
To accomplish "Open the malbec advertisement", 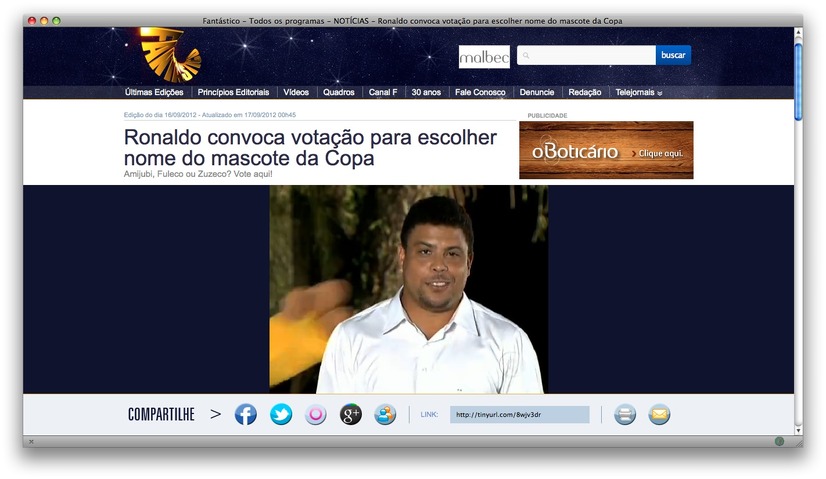I will click(x=484, y=57).
